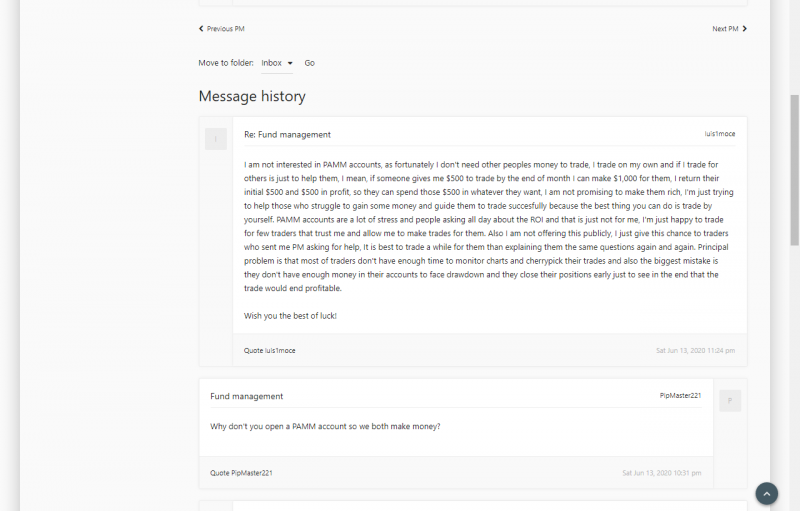Go to the Next PM
The image size is (800, 511).
click(x=729, y=29)
